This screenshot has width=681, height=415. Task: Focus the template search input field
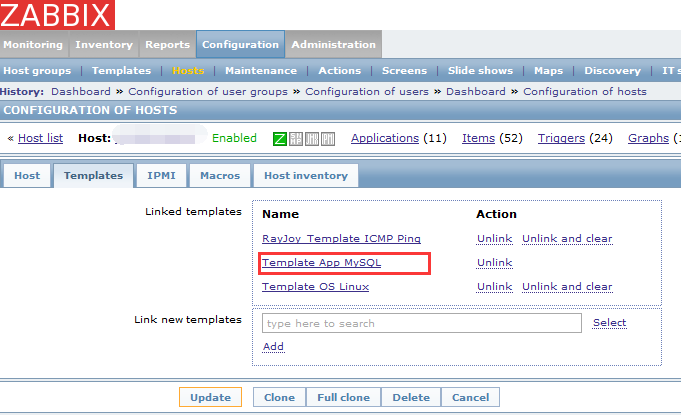[421, 323]
